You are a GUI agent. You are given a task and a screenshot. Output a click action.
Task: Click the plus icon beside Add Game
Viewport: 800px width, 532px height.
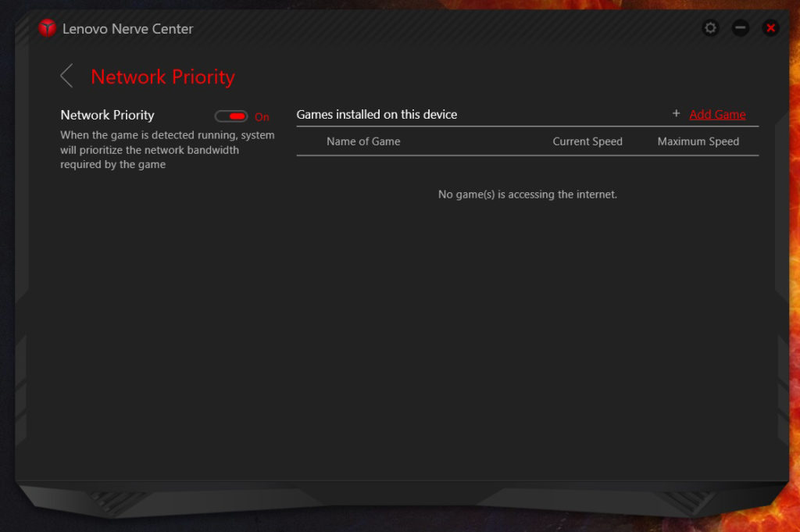coord(677,114)
